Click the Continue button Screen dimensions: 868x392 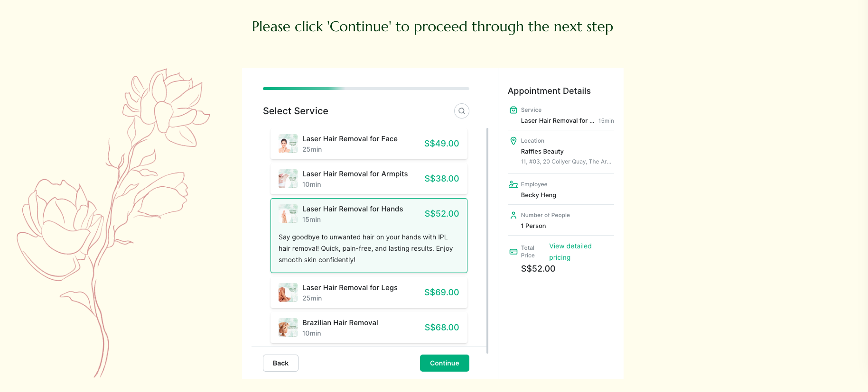click(x=444, y=363)
